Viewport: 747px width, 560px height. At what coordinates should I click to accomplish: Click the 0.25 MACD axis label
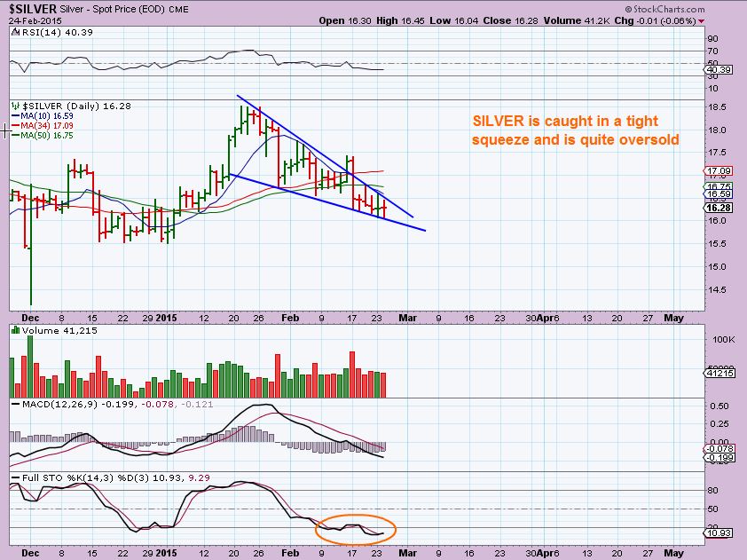pos(719,423)
